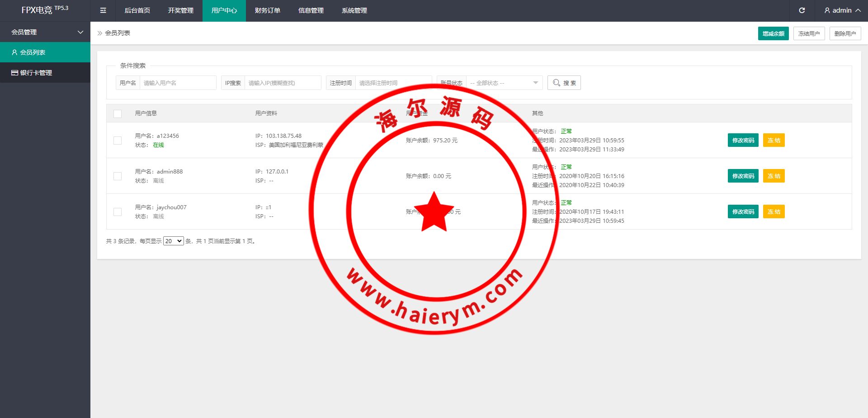This screenshot has height=418, width=868.
Task: Toggle the select-all checkbox in table header
Action: (x=118, y=113)
